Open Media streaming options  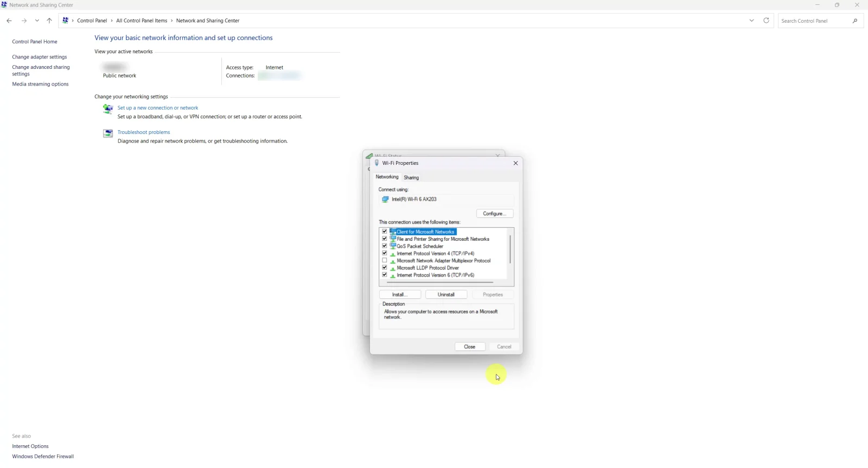point(40,84)
